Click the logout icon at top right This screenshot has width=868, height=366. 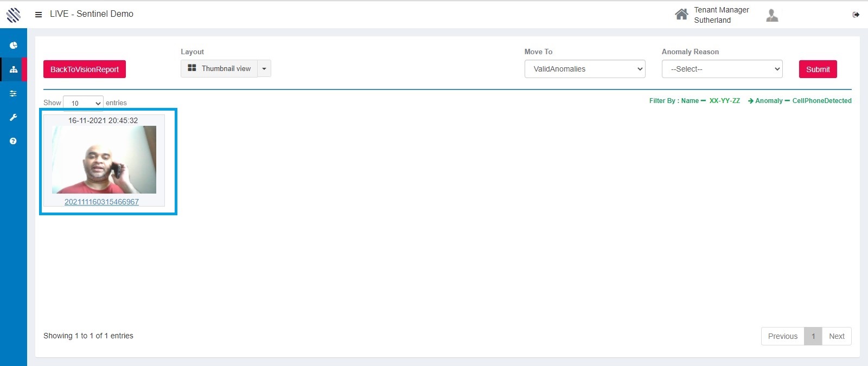point(856,15)
